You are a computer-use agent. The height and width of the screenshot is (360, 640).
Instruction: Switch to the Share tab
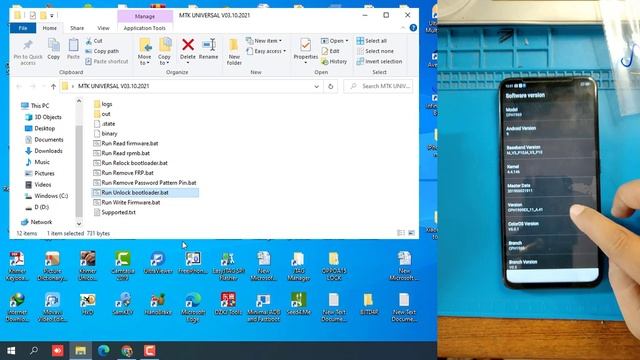pyautogui.click(x=77, y=28)
